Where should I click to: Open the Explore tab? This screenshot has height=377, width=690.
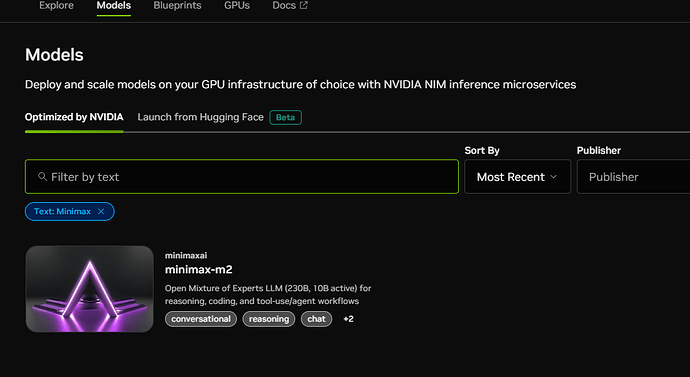[x=56, y=6]
